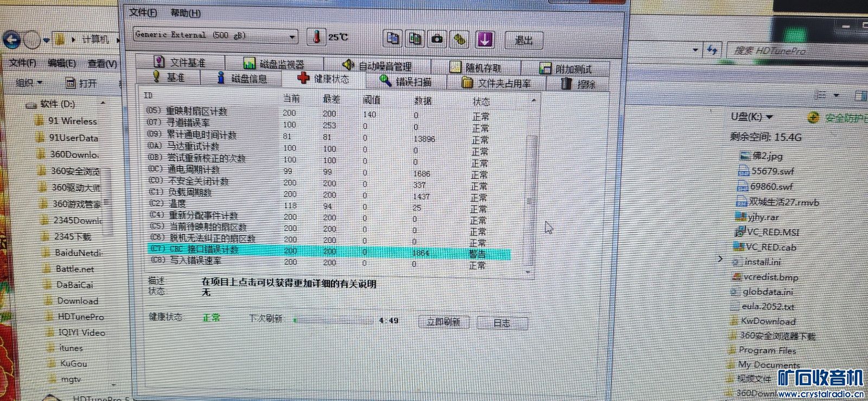Screen dimensions: 868x401
Task: Click the scroll down arrow of SMART list
Action: [x=529, y=271]
